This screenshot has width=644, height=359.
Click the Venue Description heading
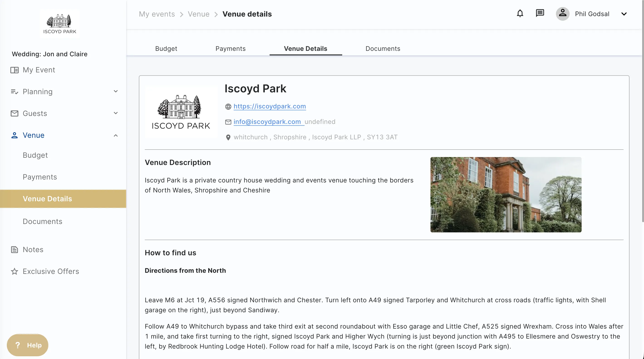tap(178, 162)
